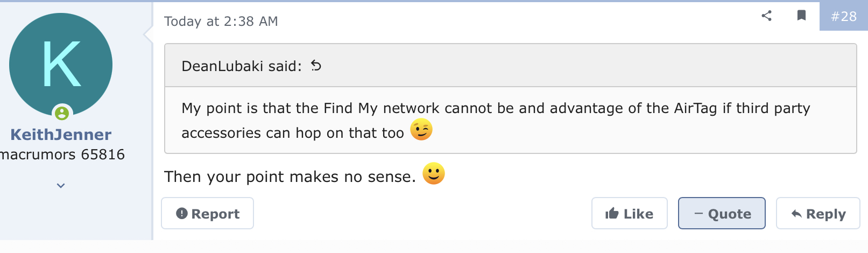
Task: Click the smiley emoji in reply
Action: (434, 174)
